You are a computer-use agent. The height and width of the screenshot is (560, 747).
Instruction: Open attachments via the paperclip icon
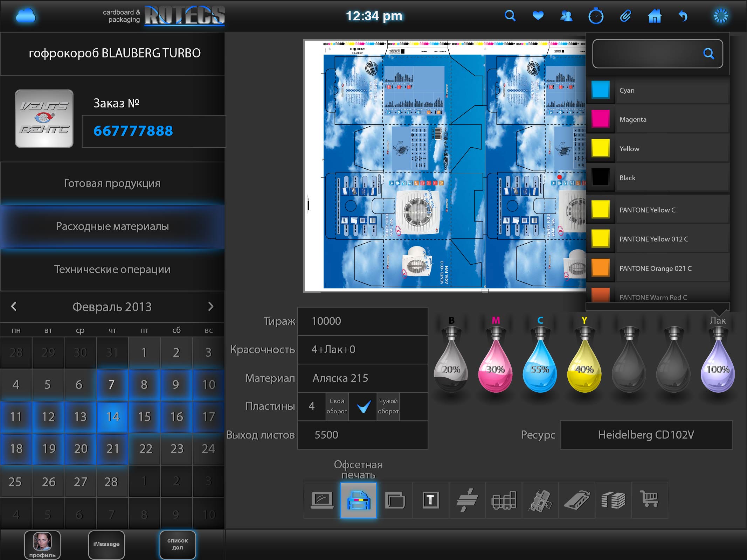(625, 16)
